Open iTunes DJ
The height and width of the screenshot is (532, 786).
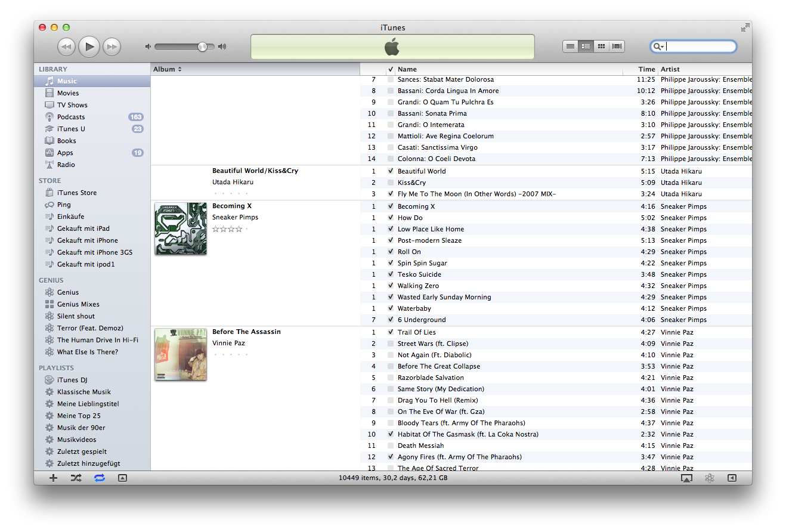click(92, 380)
